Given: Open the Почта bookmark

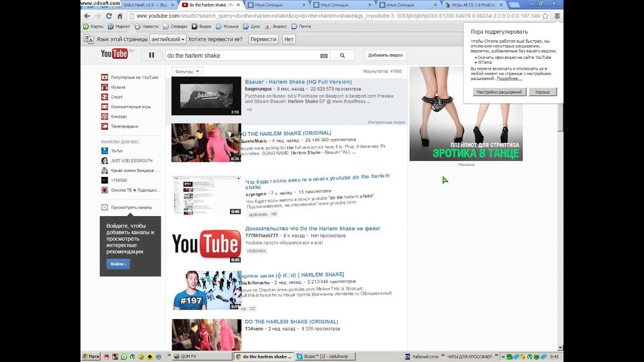Looking at the screenshot, I should click(301, 26).
